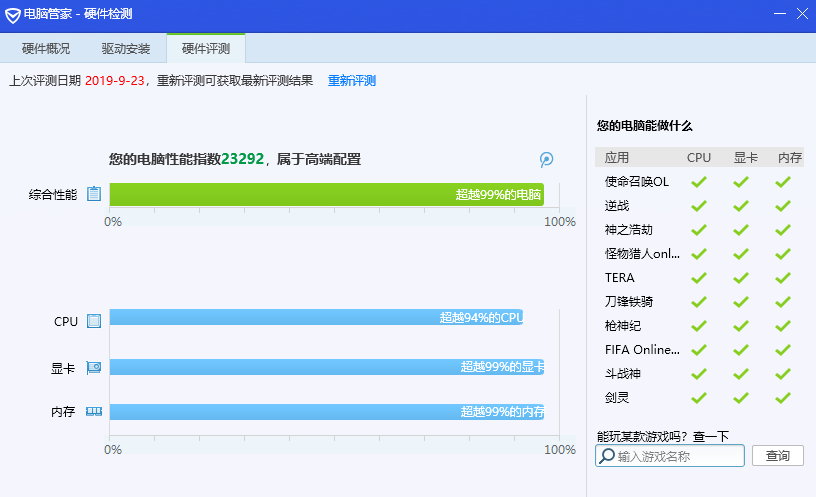Switch to the 硬件概况 tab
The height and width of the screenshot is (497, 816).
(x=46, y=48)
